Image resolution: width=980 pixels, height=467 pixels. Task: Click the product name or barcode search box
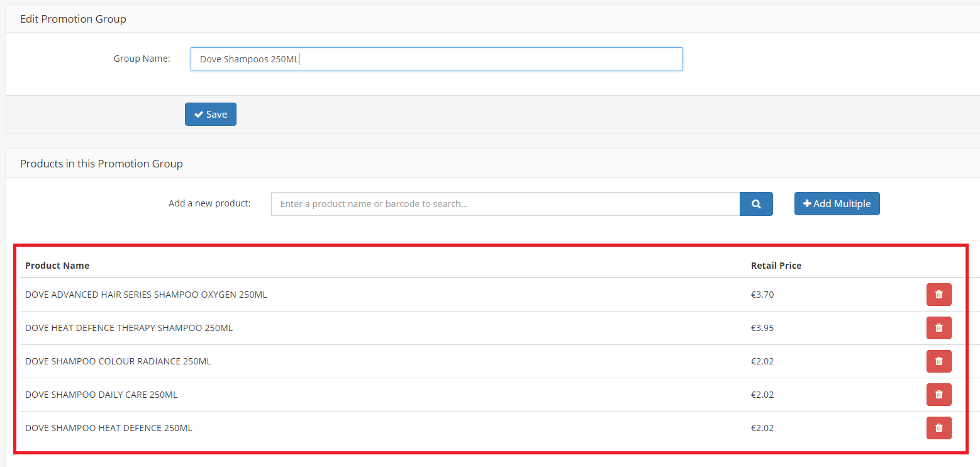coord(505,204)
